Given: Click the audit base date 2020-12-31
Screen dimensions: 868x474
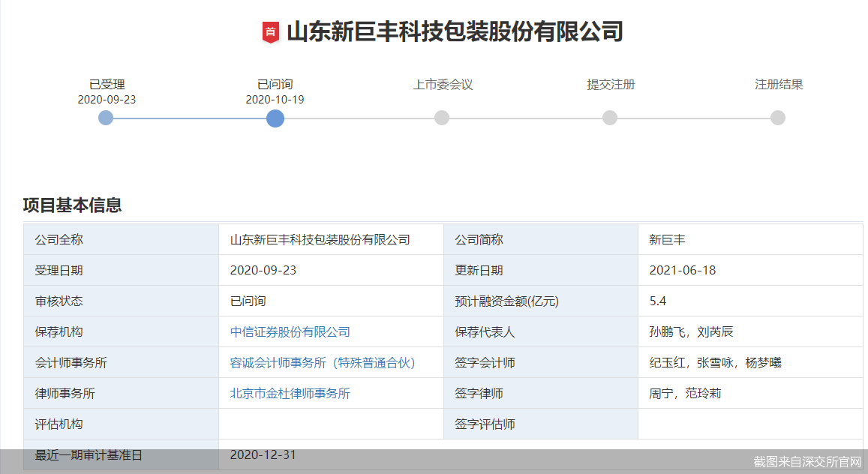Looking at the screenshot, I should click(263, 454).
